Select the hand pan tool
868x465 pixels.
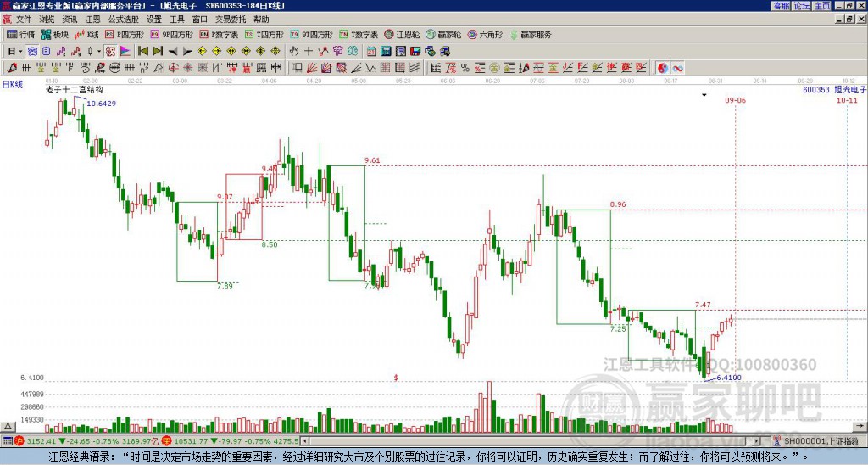(294, 52)
